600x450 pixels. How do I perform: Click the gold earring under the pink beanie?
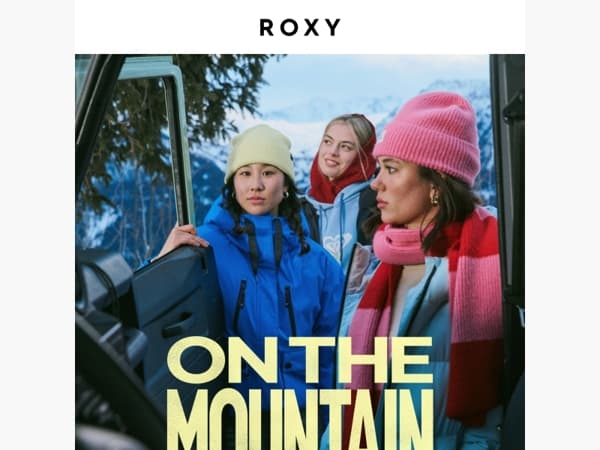click(434, 197)
